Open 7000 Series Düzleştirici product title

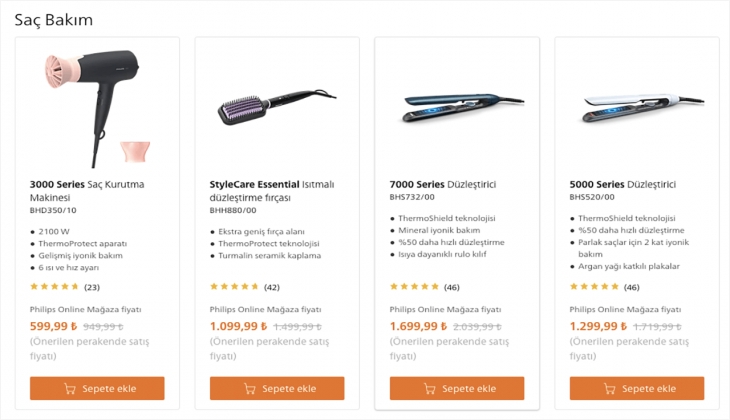[x=442, y=185]
